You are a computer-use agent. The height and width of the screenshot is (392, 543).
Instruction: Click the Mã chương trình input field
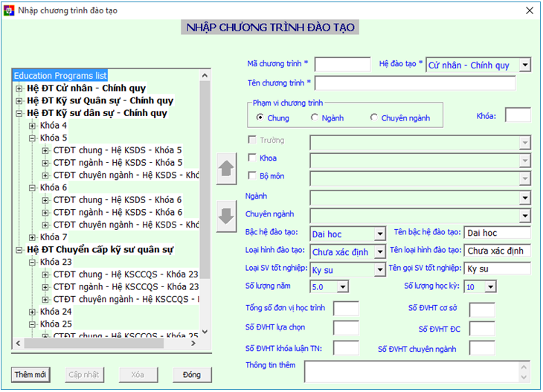coord(342,65)
